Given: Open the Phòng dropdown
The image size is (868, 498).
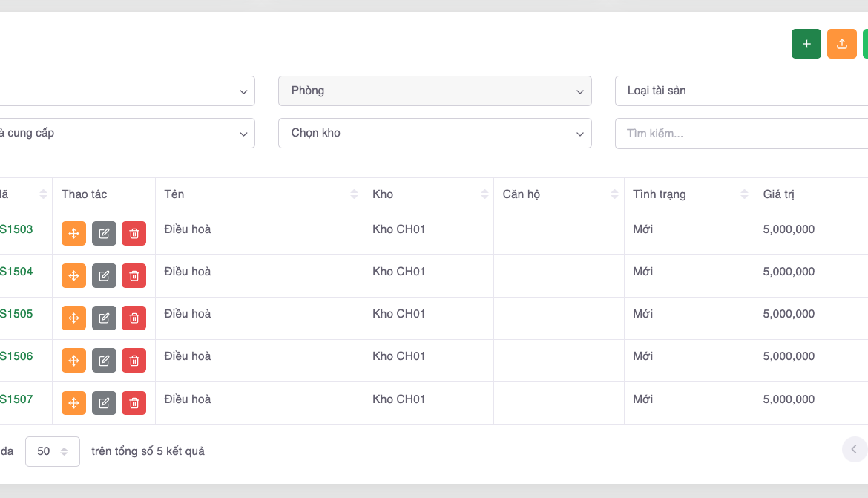Looking at the screenshot, I should (434, 91).
